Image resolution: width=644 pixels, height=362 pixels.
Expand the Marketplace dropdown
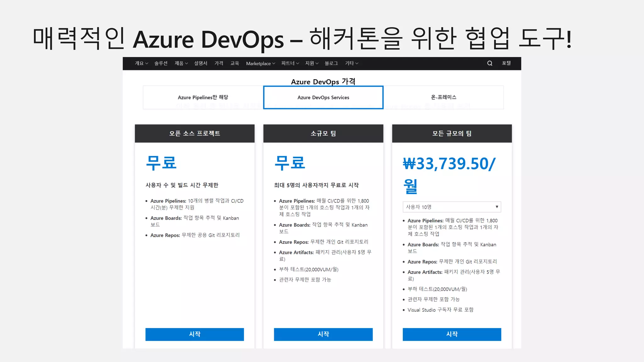(260, 63)
